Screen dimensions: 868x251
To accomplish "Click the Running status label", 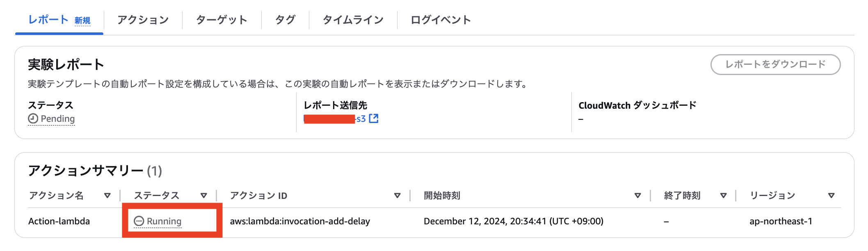I will 164,221.
